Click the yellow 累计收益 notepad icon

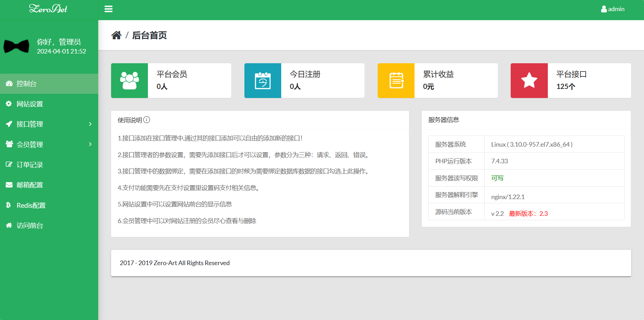pyautogui.click(x=396, y=81)
